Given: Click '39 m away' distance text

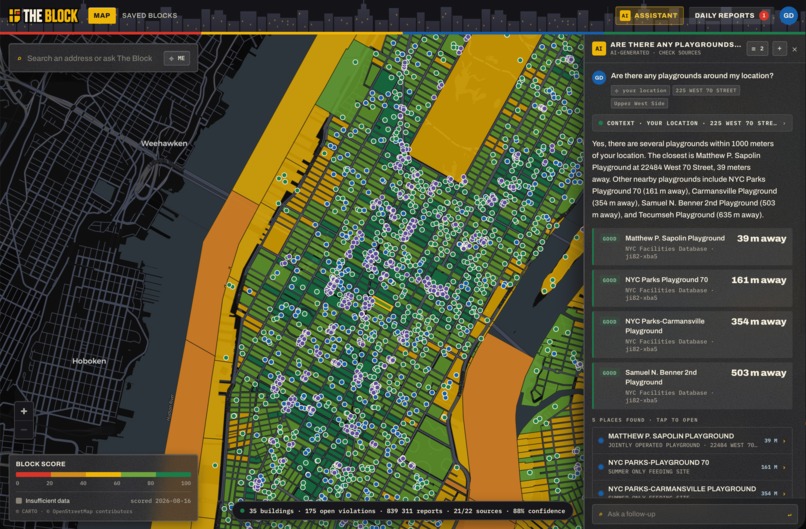Looking at the screenshot, I should coord(761,239).
